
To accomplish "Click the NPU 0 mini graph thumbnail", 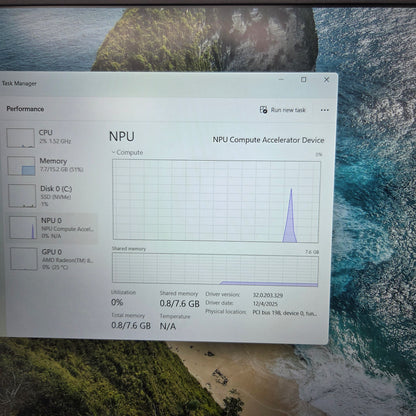I will click(23, 227).
